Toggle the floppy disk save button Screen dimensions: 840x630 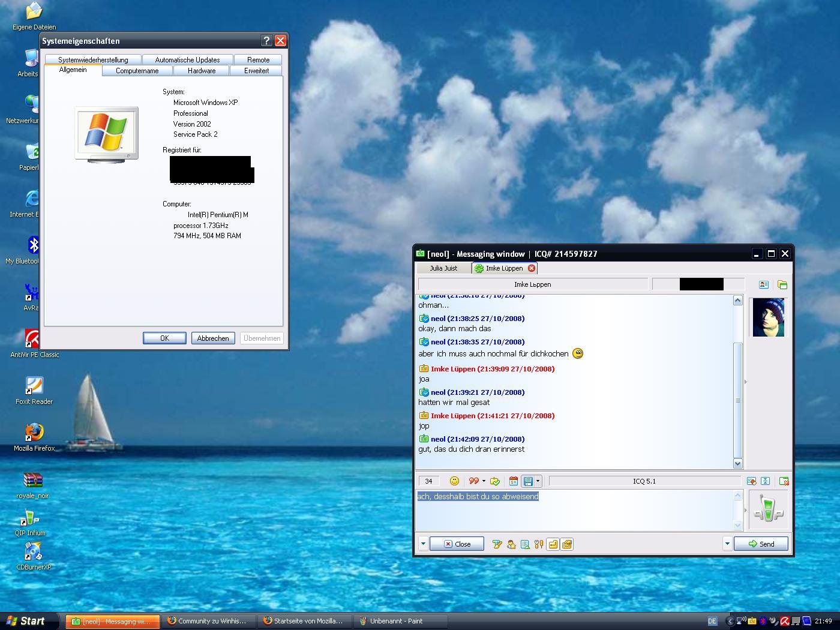click(528, 481)
